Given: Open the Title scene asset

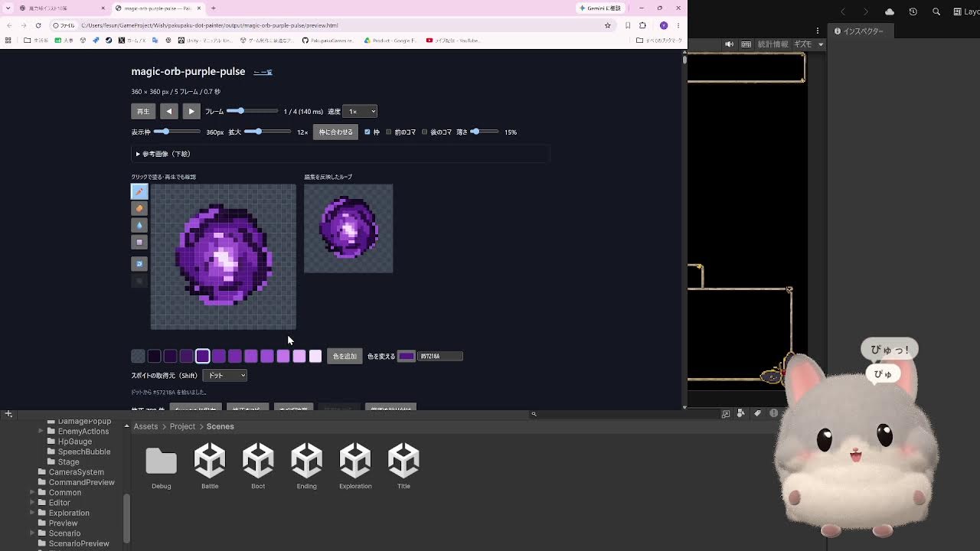Looking at the screenshot, I should pyautogui.click(x=403, y=466).
